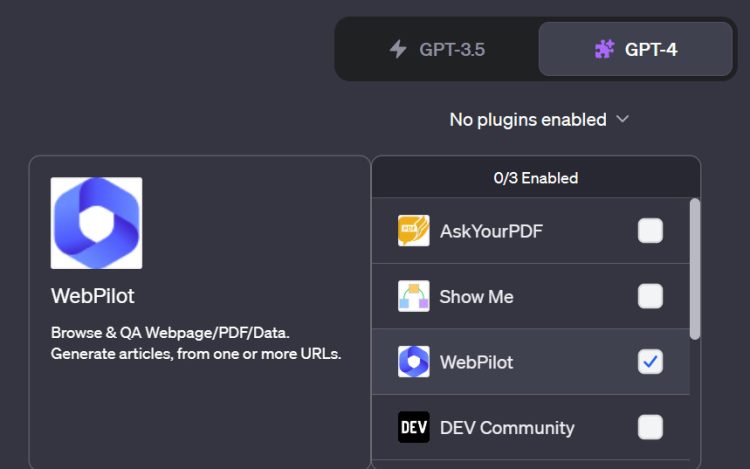Screen dimensions: 750x469
Task: Click the AskYourPDF plugin icon
Action: pyautogui.click(x=413, y=231)
